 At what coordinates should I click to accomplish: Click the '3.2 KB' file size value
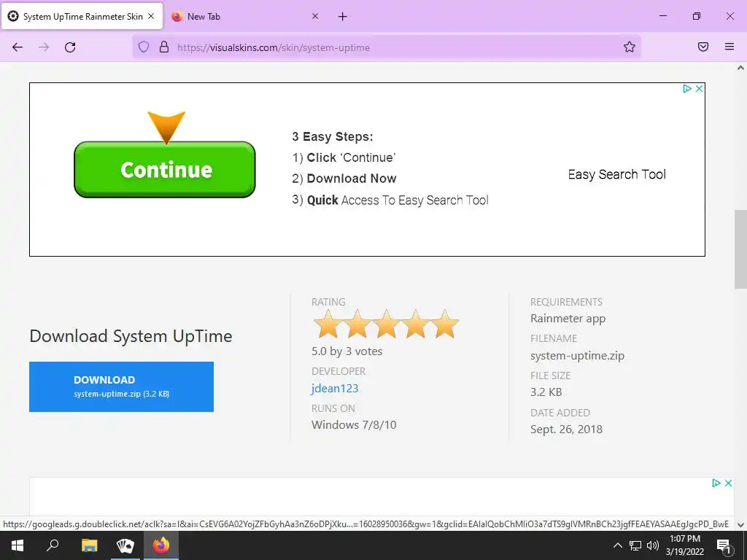546,392
